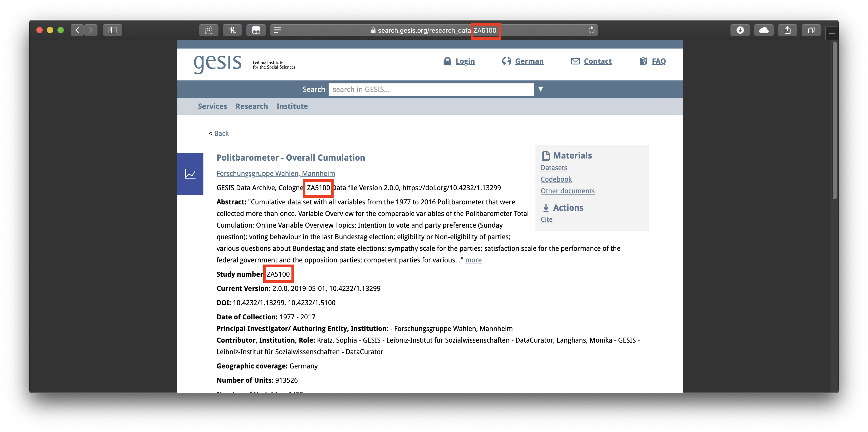Viewport: 868px width, 432px height.
Task: Click the Study number label
Action: (240, 274)
